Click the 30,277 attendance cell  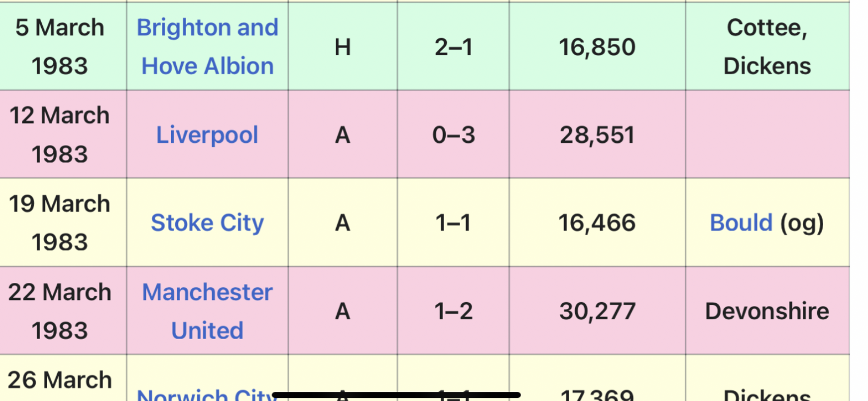click(597, 311)
